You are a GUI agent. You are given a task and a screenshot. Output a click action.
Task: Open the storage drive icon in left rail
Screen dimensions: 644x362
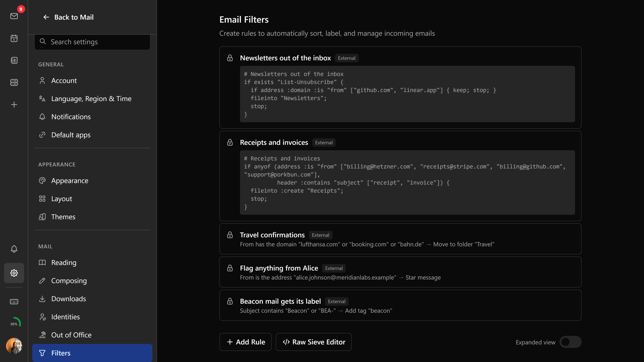[x=14, y=82]
